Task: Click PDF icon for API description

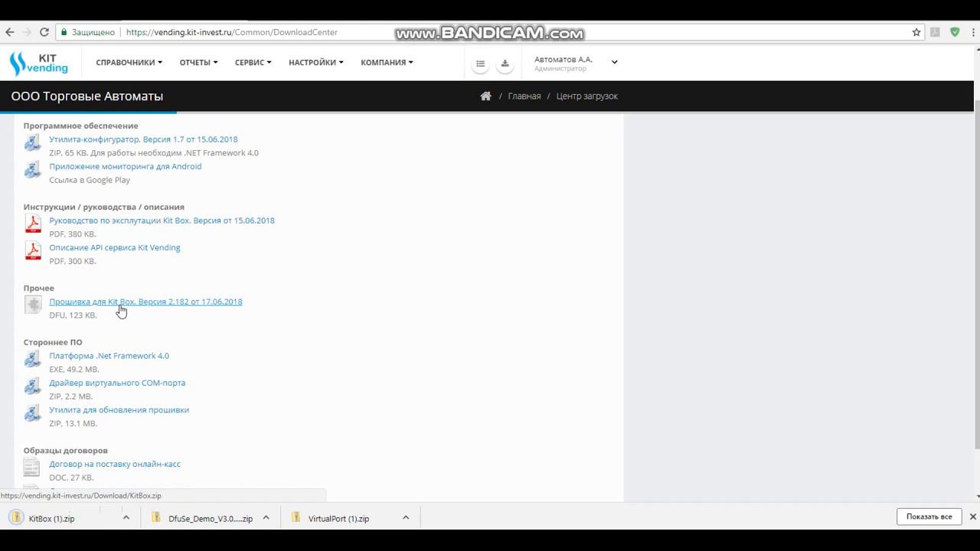Action: coord(32,251)
